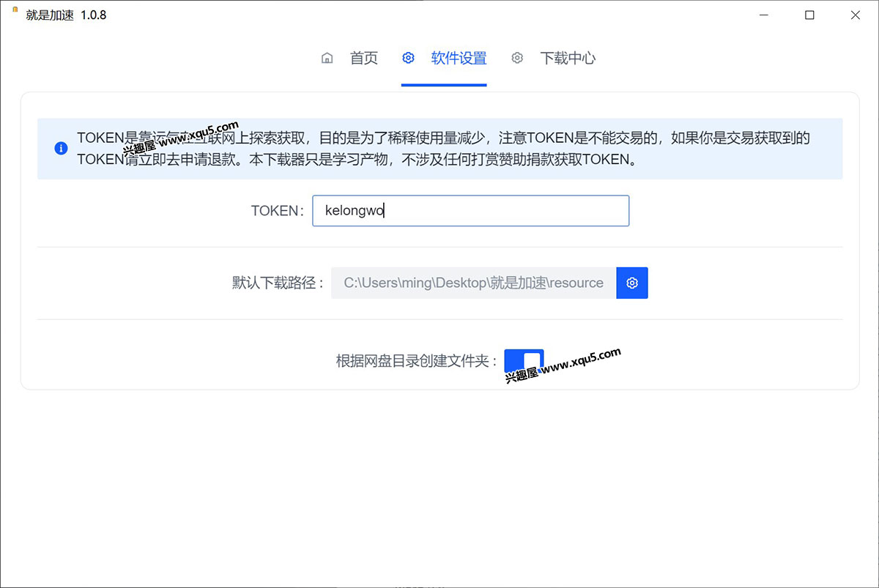This screenshot has height=588, width=879.
Task: Click the TOKEN: field label
Action: point(278,211)
